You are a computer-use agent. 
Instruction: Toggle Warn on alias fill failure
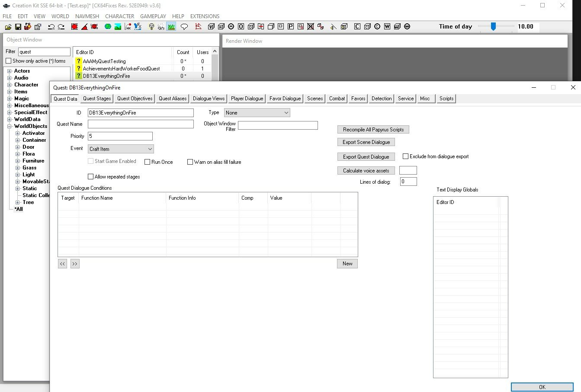tap(190, 162)
